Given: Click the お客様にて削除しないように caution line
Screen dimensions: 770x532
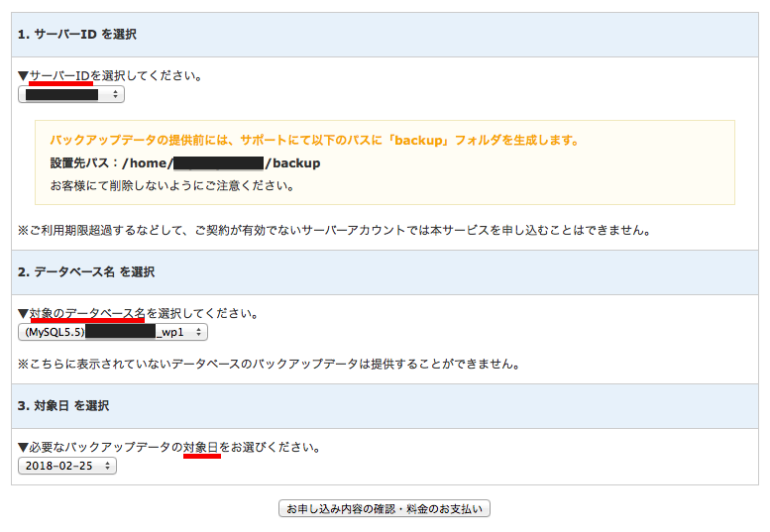Looking at the screenshot, I should point(172,185).
